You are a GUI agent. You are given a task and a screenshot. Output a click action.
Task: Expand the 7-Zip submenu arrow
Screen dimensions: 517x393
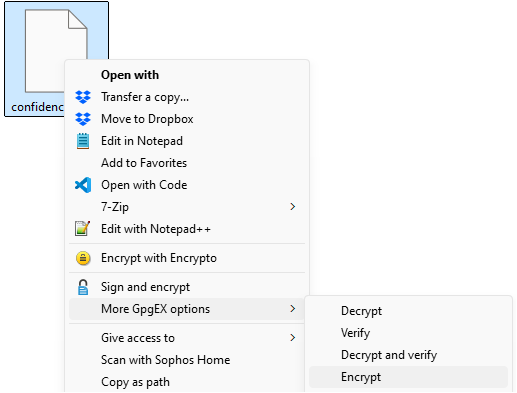(x=293, y=207)
